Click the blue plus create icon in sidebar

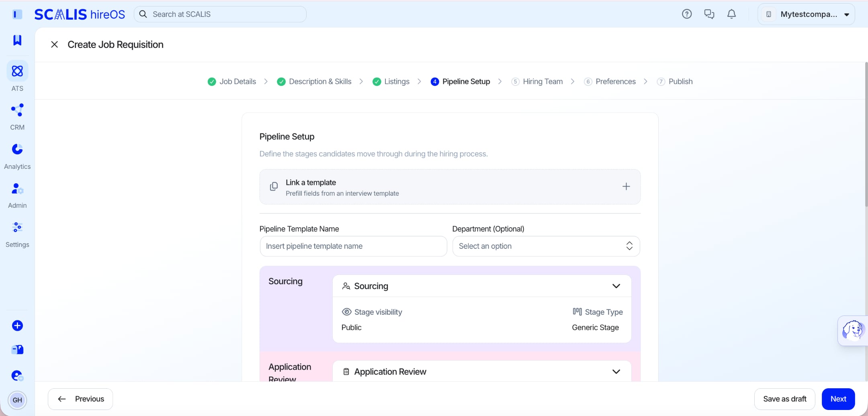[17, 326]
